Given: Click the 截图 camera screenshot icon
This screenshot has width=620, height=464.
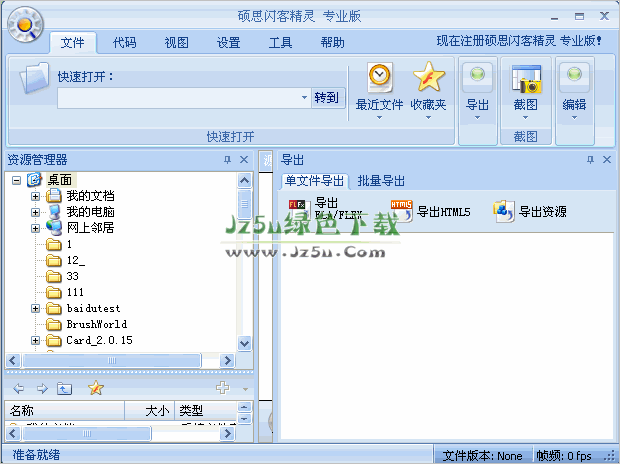Looking at the screenshot, I should pyautogui.click(x=526, y=79).
